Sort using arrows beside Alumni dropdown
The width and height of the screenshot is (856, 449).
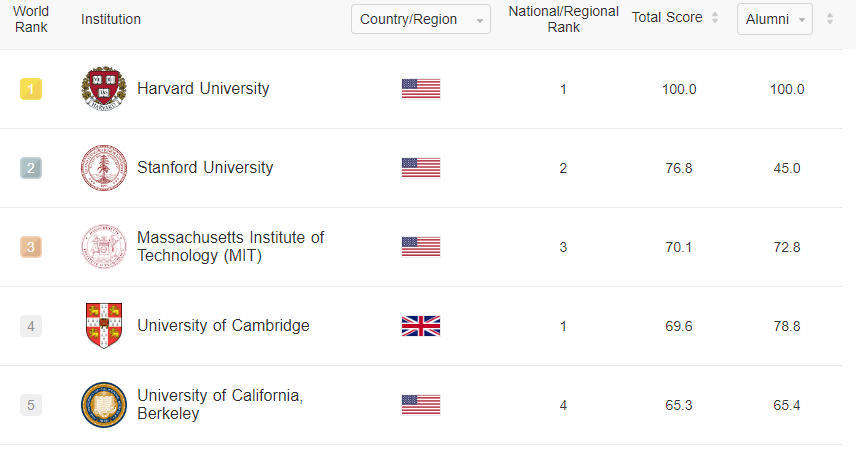(x=829, y=18)
